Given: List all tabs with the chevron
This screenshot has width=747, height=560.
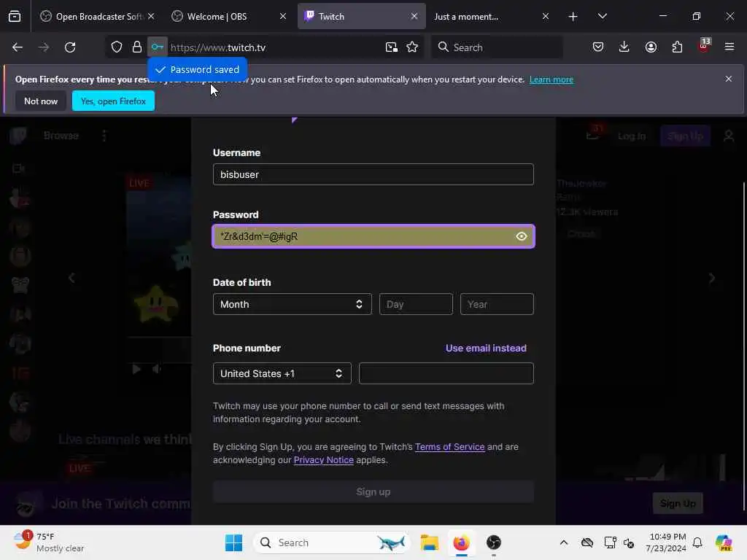Looking at the screenshot, I should (x=602, y=16).
